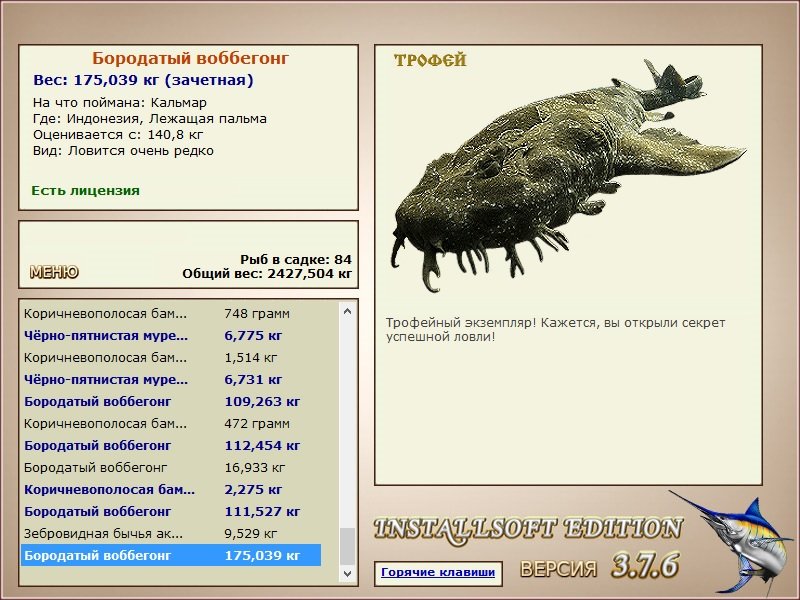Click the scroll up arrow in fish list
Screen dimensions: 800x600
[x=347, y=311]
